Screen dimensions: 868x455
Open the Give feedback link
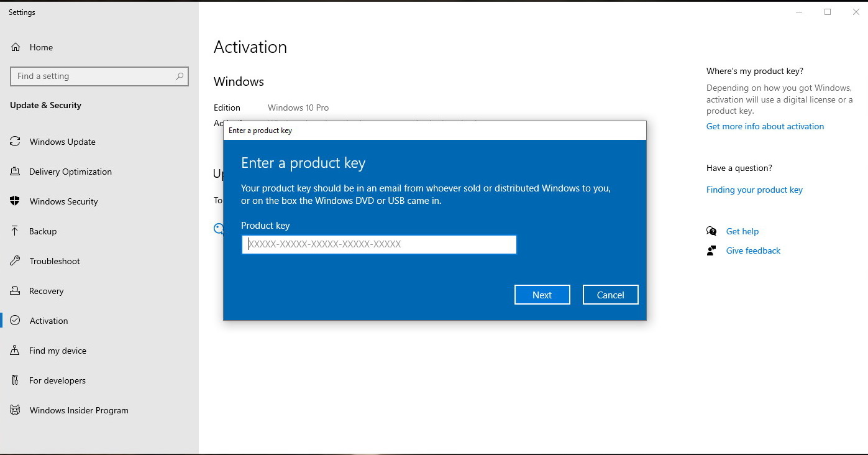click(x=753, y=250)
